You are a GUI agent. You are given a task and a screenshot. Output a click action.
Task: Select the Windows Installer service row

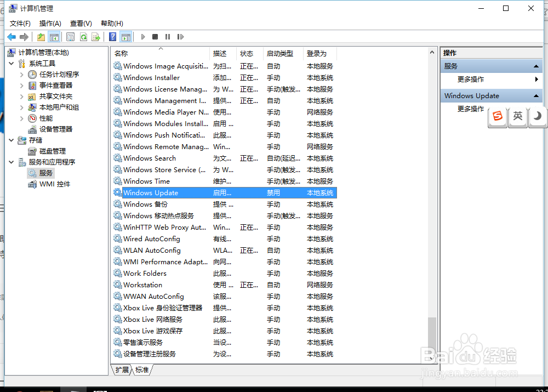[x=224, y=78]
